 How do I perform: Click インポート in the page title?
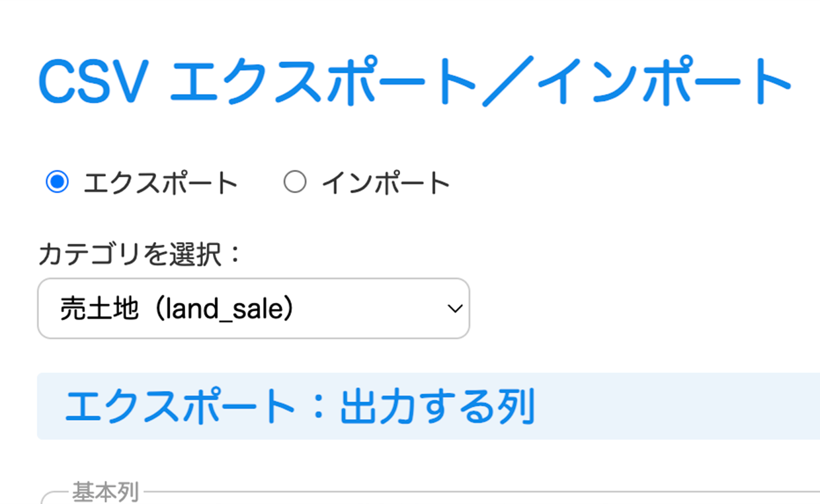pyautogui.click(x=665, y=83)
